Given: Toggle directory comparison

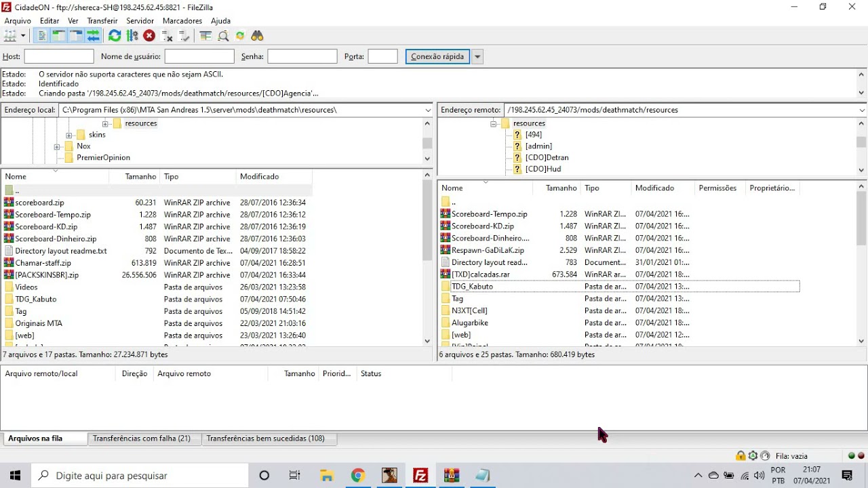Looking at the screenshot, I should (223, 36).
